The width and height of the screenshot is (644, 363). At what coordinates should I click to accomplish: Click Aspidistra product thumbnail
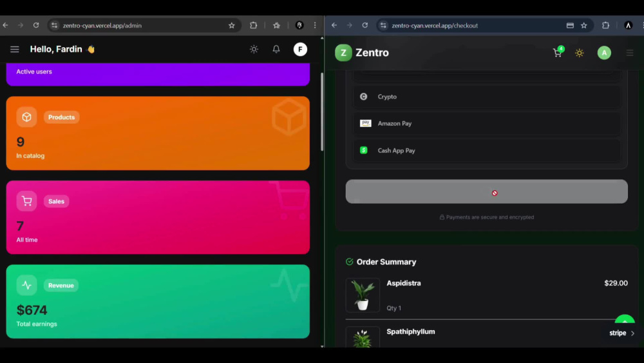(x=363, y=295)
